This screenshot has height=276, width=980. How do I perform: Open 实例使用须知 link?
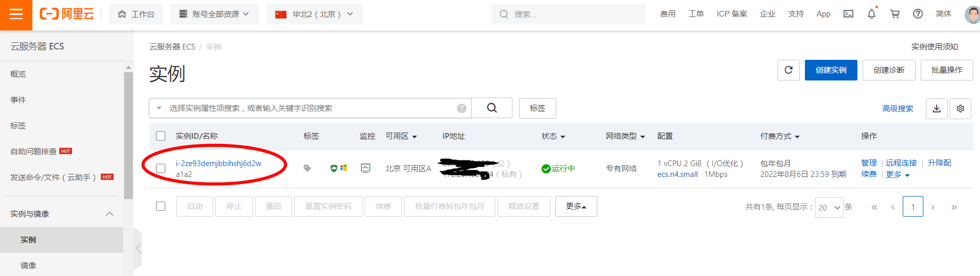click(934, 46)
